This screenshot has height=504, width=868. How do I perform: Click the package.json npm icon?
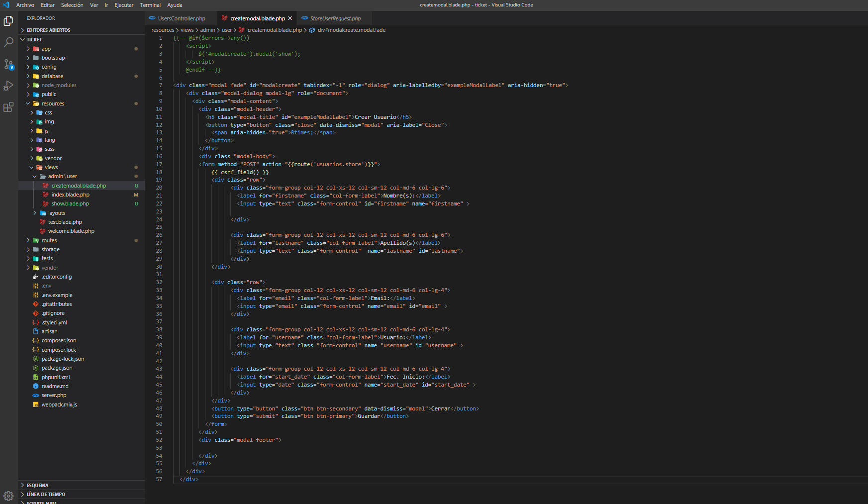[36, 368]
